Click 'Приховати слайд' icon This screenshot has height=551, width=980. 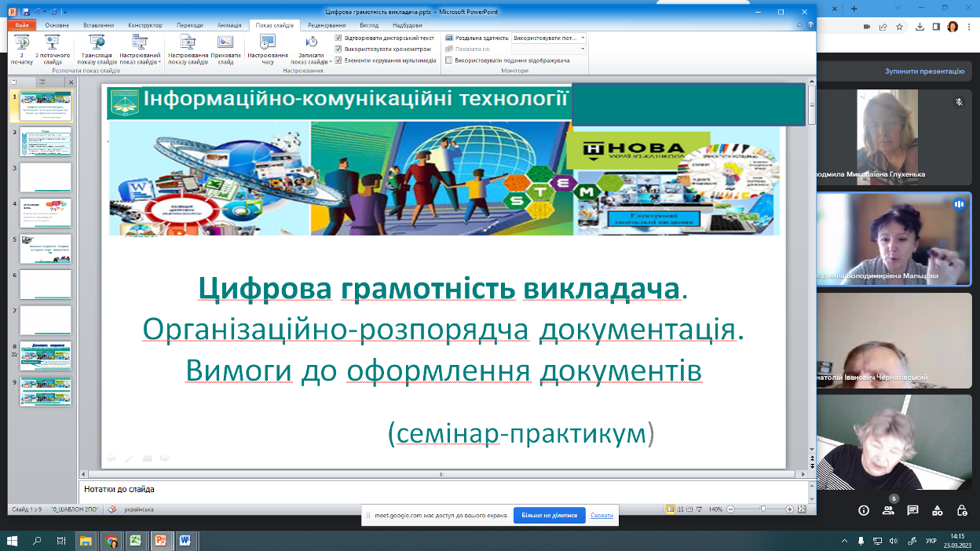click(x=225, y=47)
